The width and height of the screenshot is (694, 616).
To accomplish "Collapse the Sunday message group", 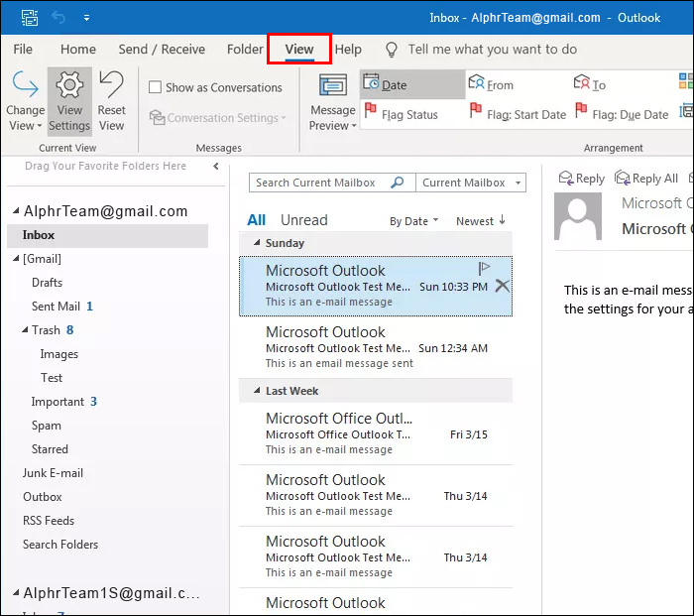I will [257, 243].
